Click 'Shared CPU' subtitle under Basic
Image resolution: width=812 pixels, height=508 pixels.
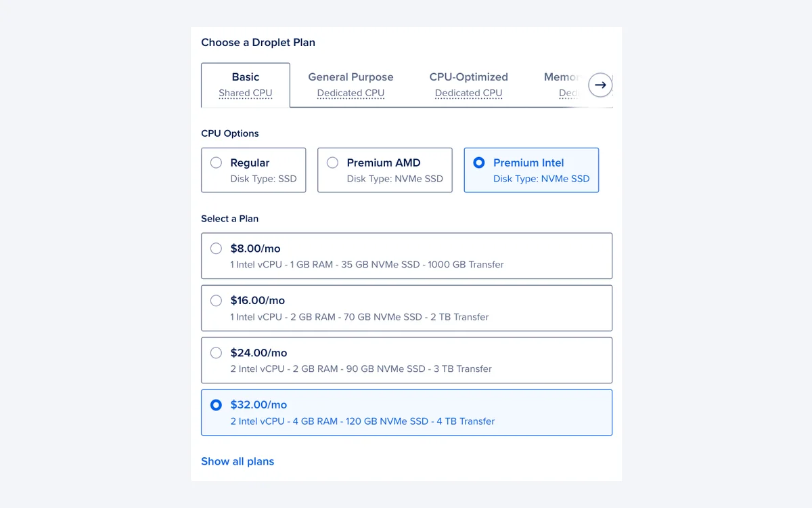(x=246, y=93)
